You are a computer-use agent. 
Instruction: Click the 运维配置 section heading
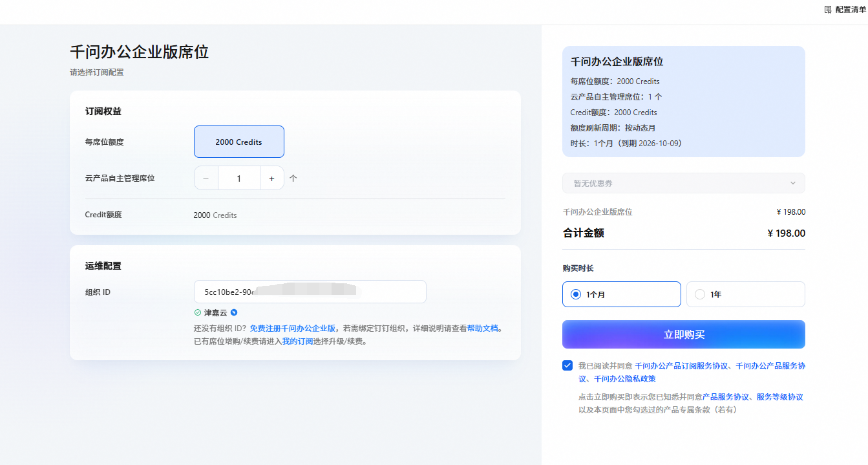pos(103,266)
